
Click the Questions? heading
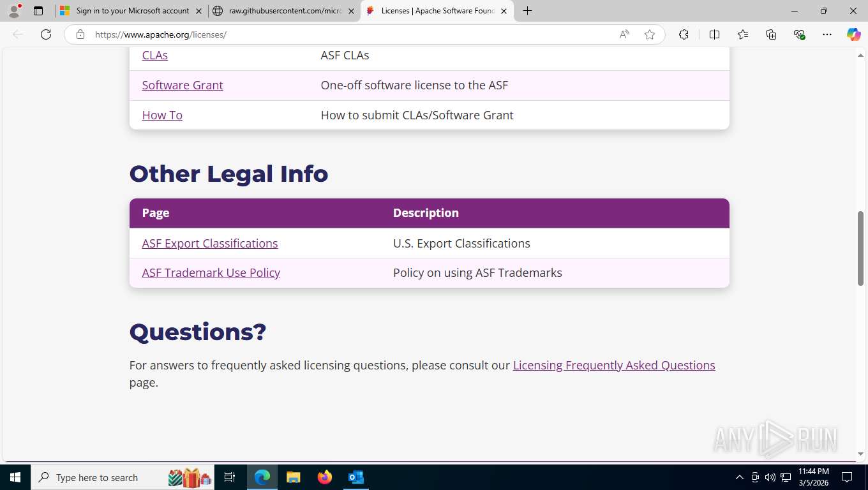point(198,332)
